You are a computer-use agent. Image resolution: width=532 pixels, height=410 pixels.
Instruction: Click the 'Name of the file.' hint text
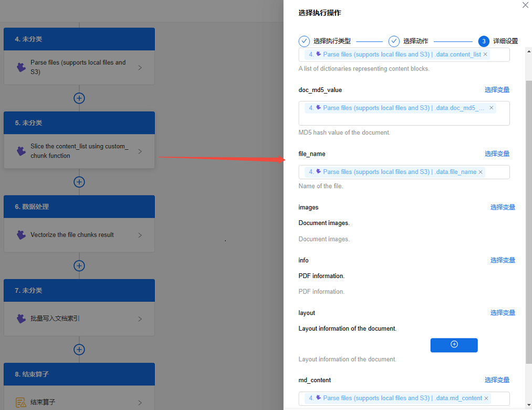click(x=321, y=186)
